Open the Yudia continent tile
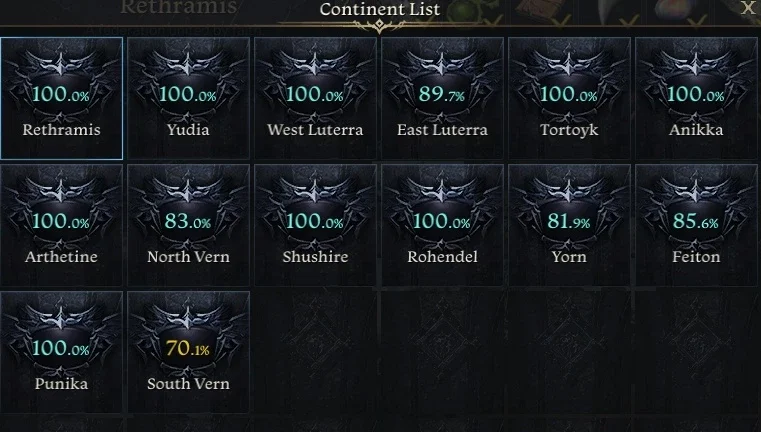This screenshot has height=432, width=761. tap(188, 99)
